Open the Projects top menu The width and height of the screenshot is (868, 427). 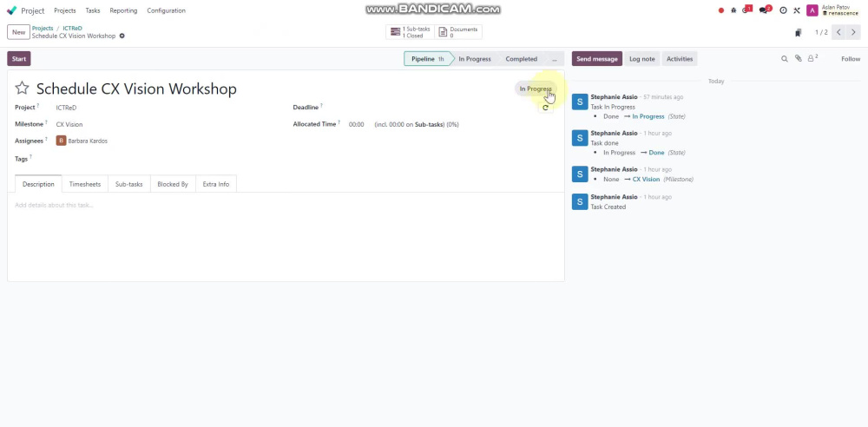click(x=65, y=10)
